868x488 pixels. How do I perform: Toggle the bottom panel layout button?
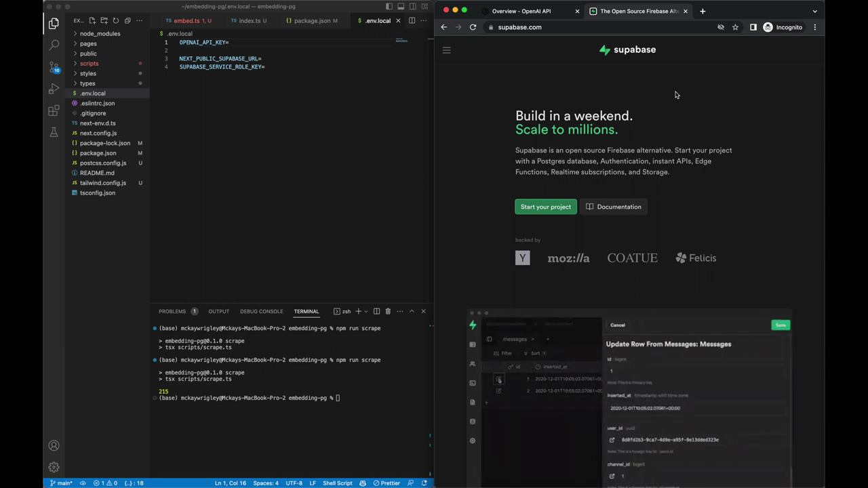tap(401, 6)
